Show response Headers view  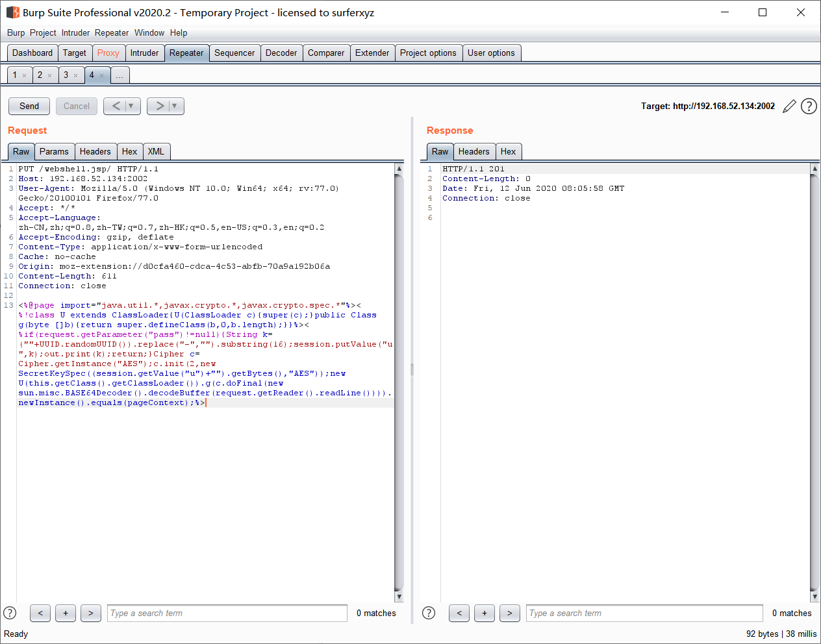pyautogui.click(x=474, y=152)
